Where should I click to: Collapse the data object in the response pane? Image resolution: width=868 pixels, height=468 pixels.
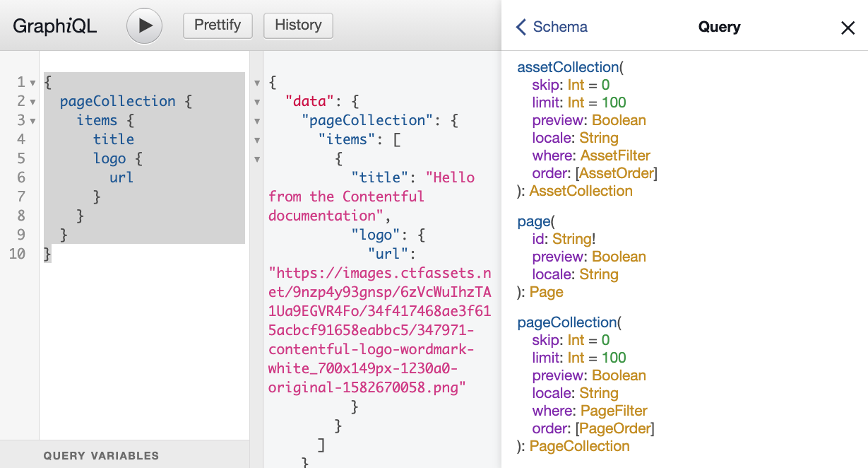point(257,101)
